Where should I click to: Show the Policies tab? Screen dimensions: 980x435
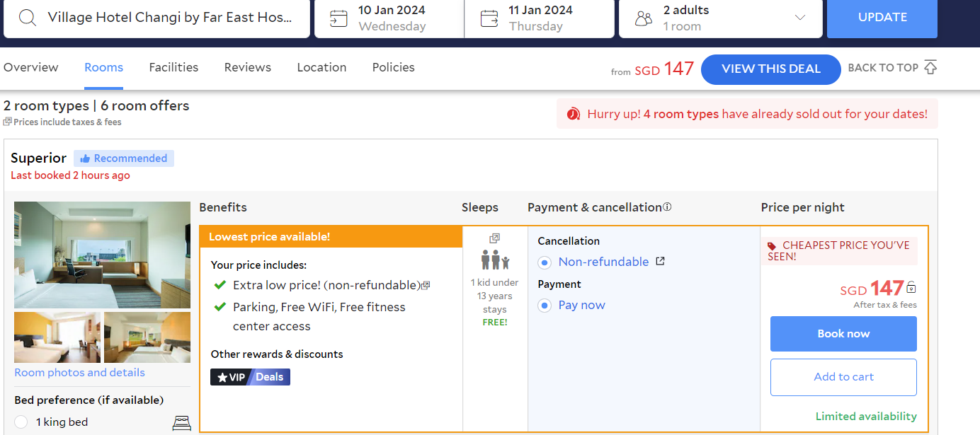click(x=394, y=68)
